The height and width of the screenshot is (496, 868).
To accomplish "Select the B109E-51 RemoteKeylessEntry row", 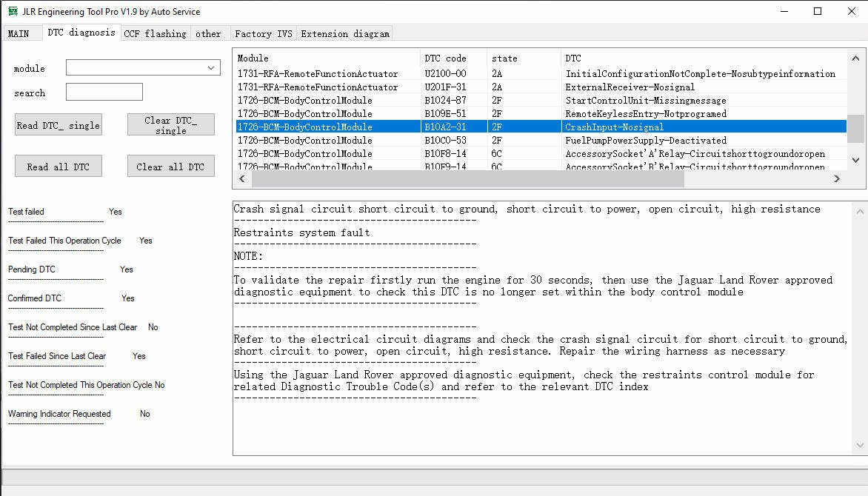I will (541, 113).
